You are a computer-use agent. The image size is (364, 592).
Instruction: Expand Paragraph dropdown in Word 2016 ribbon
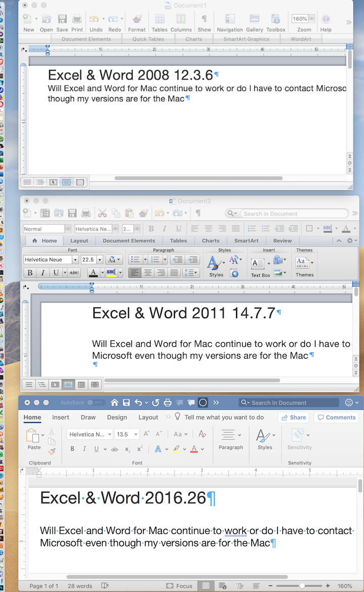click(x=239, y=435)
